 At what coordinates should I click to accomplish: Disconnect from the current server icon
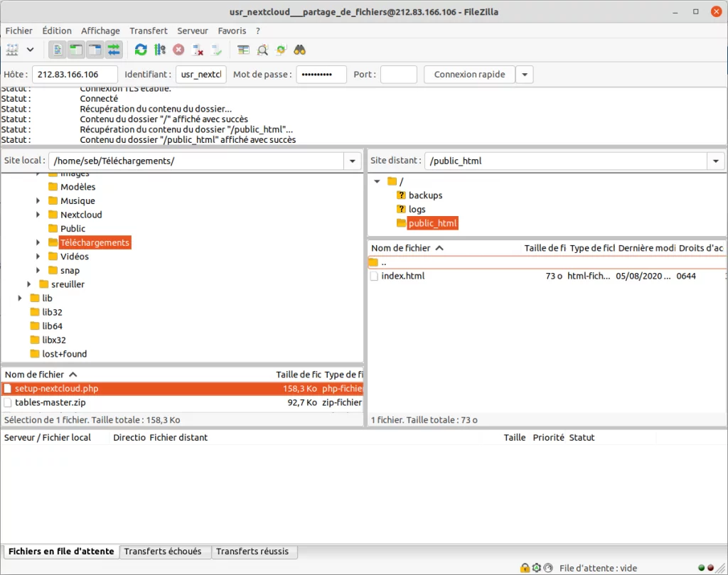point(198,50)
